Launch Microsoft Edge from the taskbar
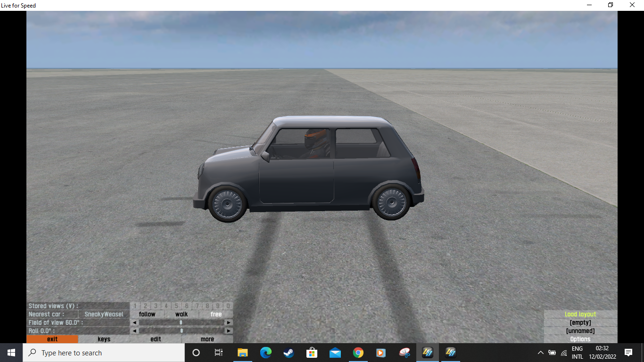 click(266, 353)
